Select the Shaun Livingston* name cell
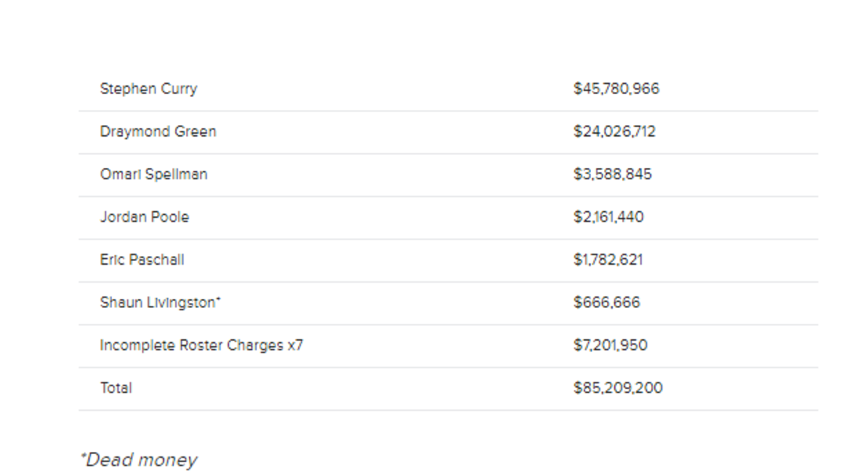Image resolution: width=868 pixels, height=473 pixels. click(161, 302)
